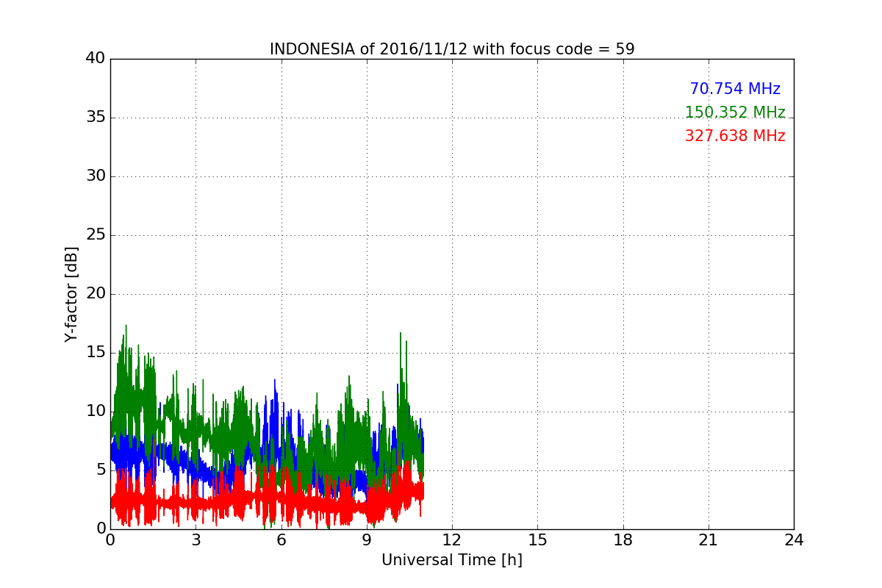
Task: Click x-axis tick label 12
Action: 452,540
